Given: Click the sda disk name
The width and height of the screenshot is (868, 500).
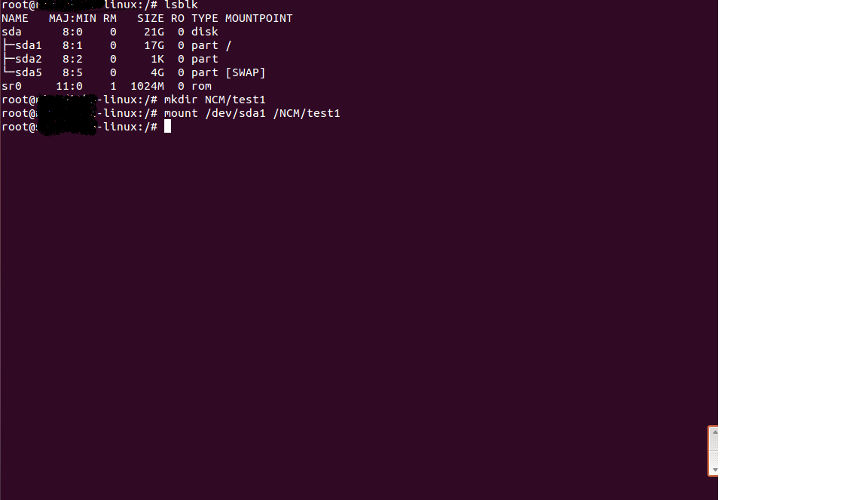Looking at the screenshot, I should 12,32.
